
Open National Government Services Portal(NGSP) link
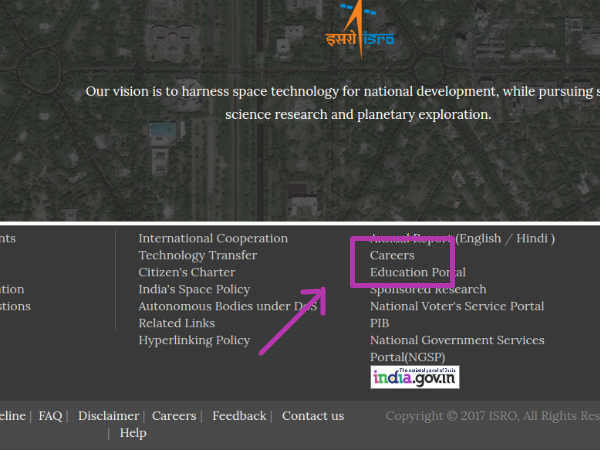(x=457, y=348)
